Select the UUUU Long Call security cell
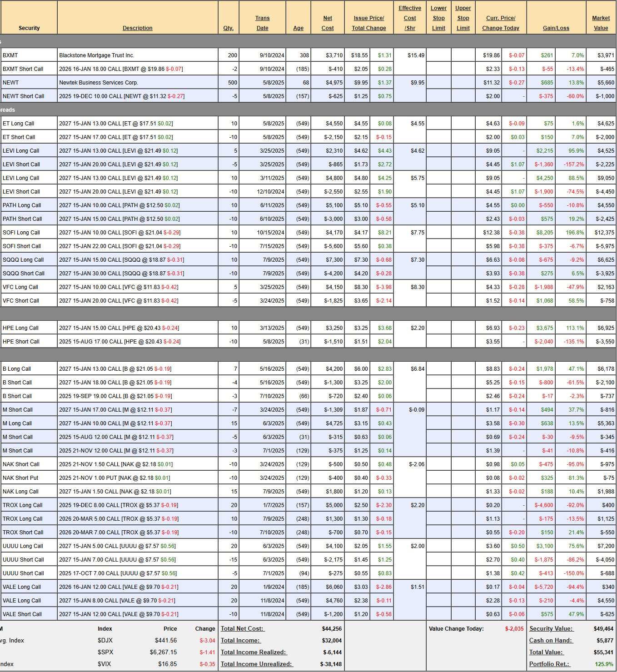 tap(23, 546)
